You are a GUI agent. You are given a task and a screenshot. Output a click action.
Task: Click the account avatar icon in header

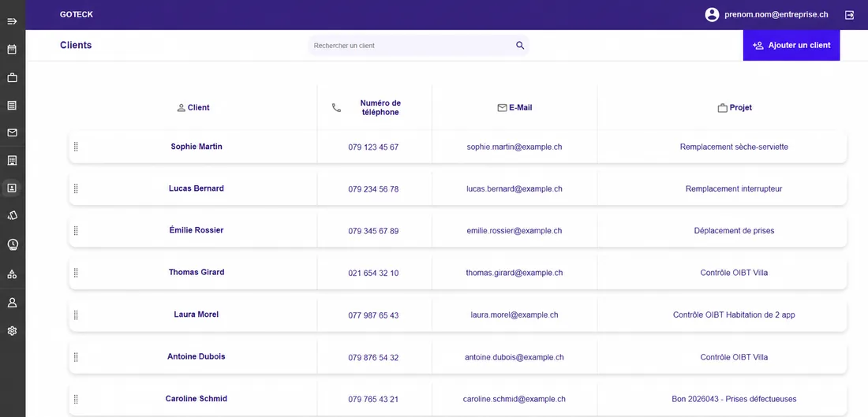point(712,15)
